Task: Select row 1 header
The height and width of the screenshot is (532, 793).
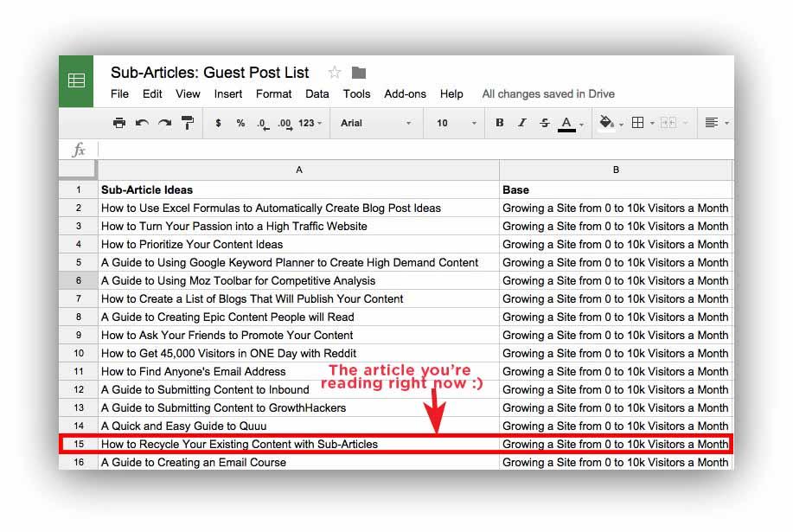Action: click(79, 189)
